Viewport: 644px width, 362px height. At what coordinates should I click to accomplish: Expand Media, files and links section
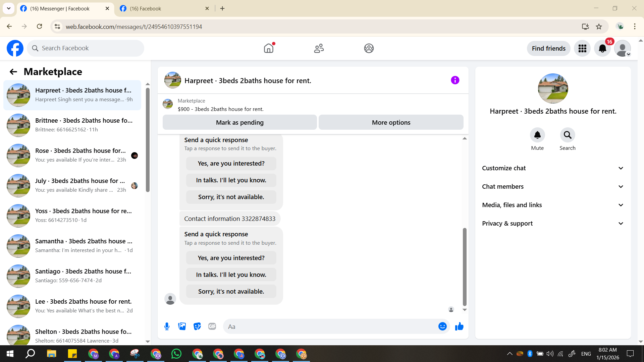[553, 205]
